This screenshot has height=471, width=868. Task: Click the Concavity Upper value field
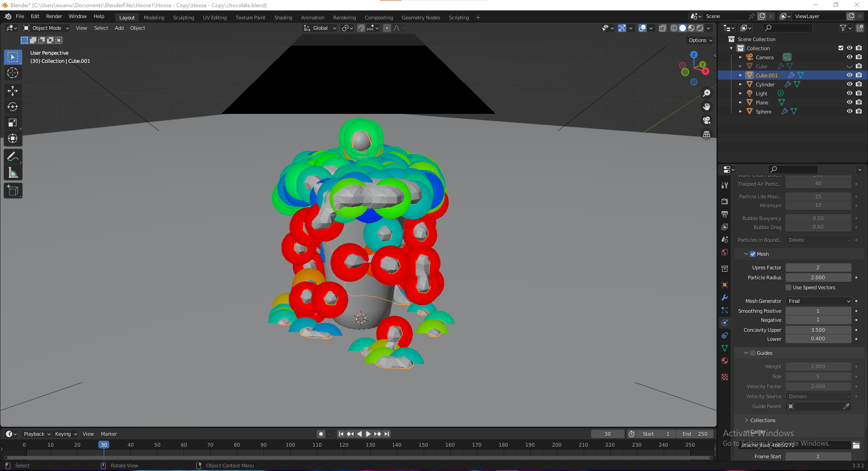818,330
